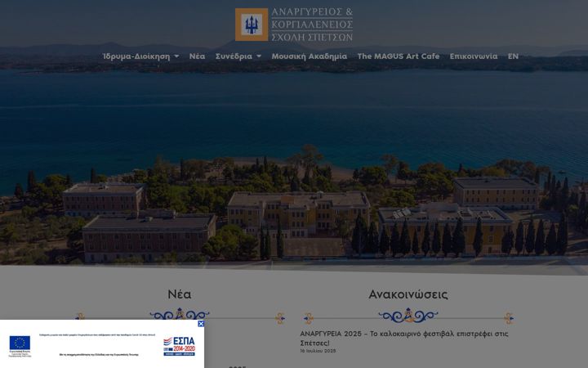The image size is (588, 368).
Task: Open the Ίδρυμα-Διοίκηση menu
Action: (x=136, y=56)
